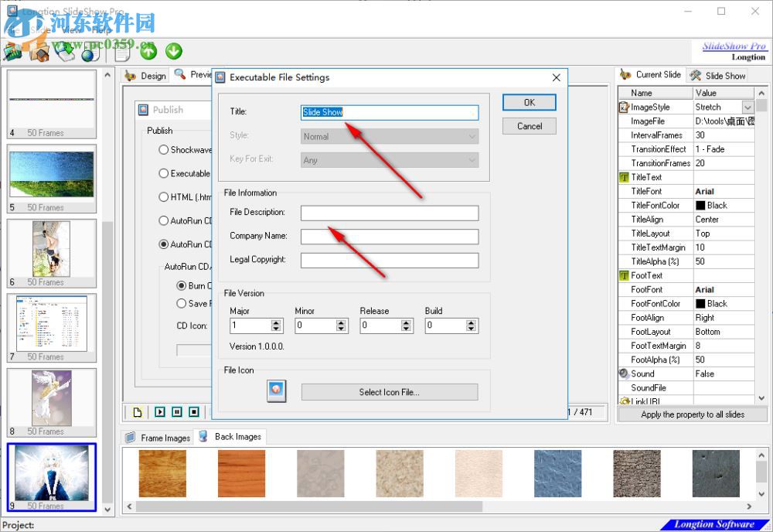Open a project with the open folder icon
Viewport: 773px width, 532px height.
click(39, 53)
